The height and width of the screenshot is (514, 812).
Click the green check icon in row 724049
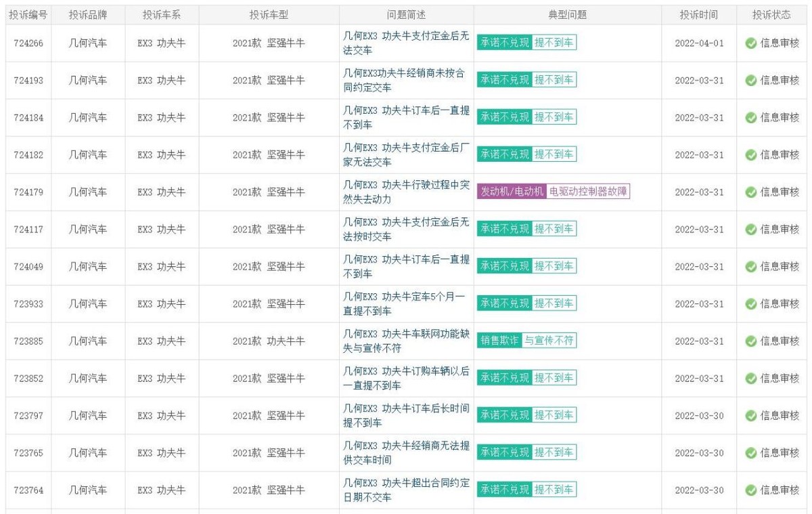pos(750,267)
